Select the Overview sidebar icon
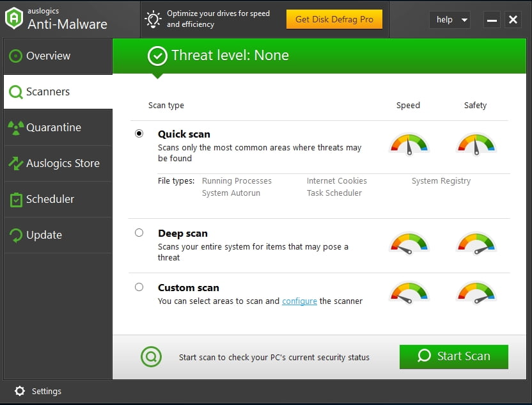The height and width of the screenshot is (405, 532). [x=14, y=56]
